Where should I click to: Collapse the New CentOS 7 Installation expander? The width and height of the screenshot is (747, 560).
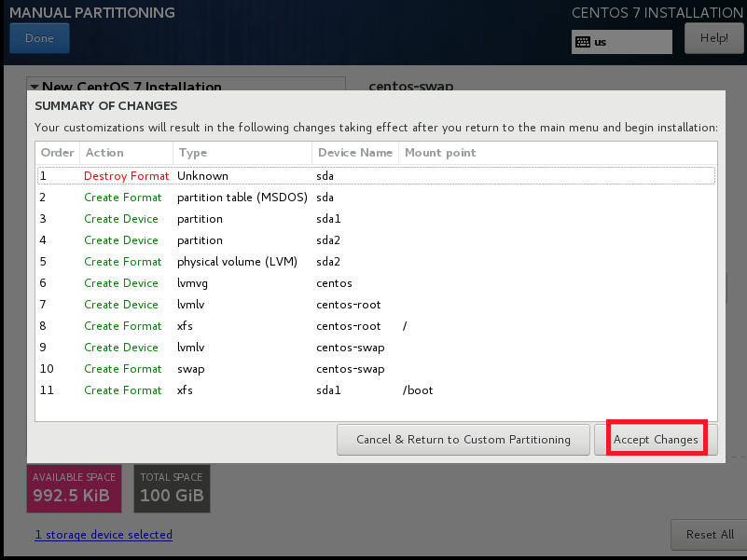(x=35, y=87)
